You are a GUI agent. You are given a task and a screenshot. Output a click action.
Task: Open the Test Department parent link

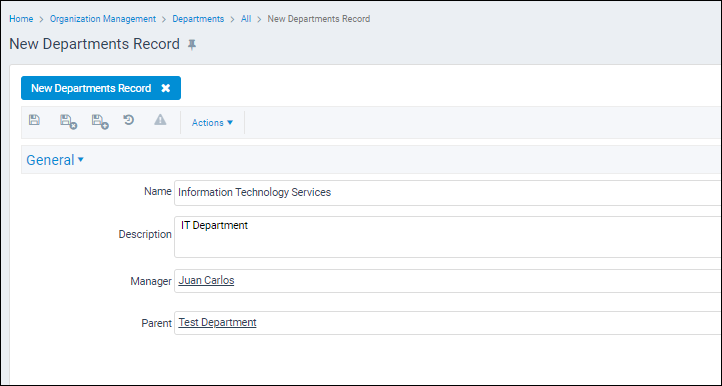point(217,322)
